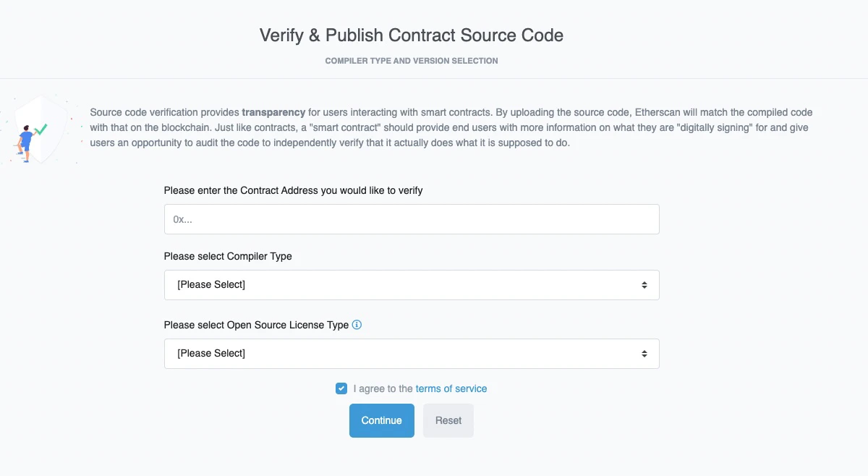Click the Verify & Publish page heading
This screenshot has height=476, width=868.
pos(411,35)
